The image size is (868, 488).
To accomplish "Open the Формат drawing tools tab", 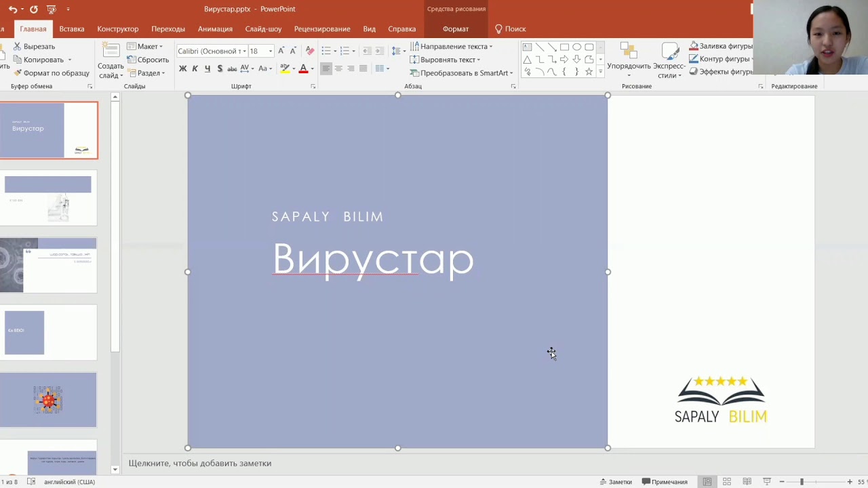I will pos(456,29).
